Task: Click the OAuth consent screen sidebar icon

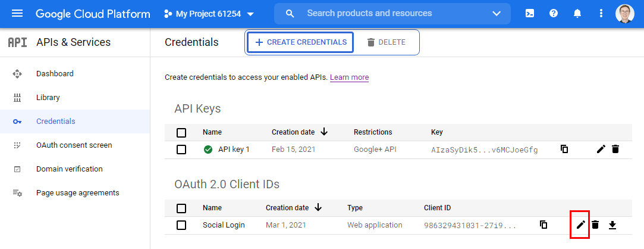Action: (x=17, y=145)
